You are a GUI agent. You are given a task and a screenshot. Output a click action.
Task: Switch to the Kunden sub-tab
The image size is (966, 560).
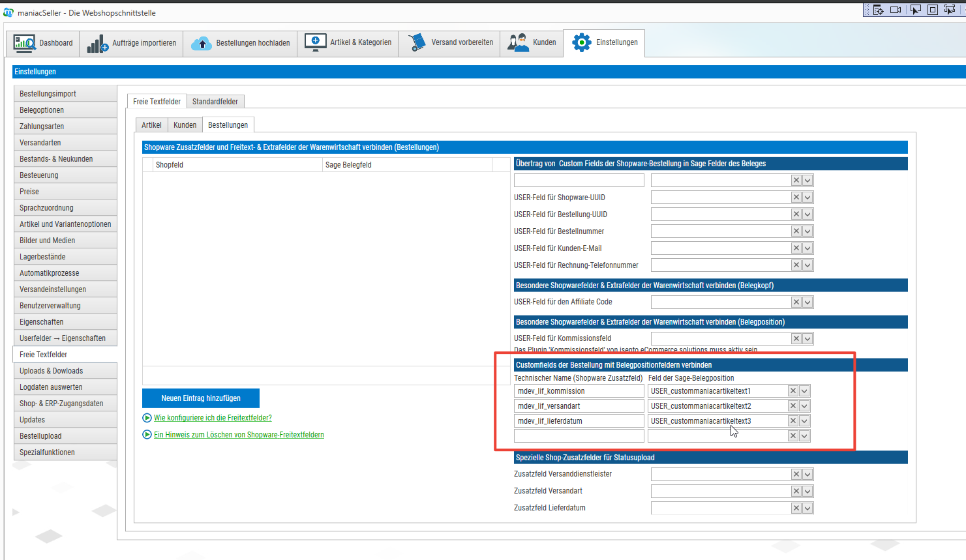(185, 125)
